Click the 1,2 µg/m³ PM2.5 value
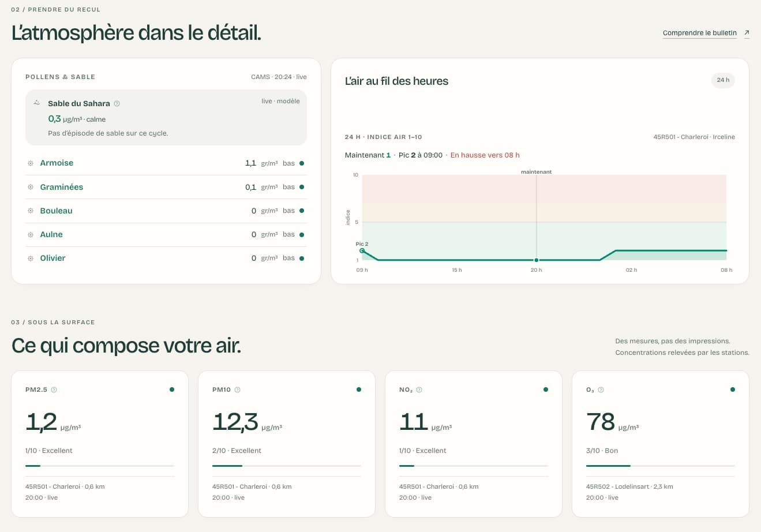 pos(53,422)
